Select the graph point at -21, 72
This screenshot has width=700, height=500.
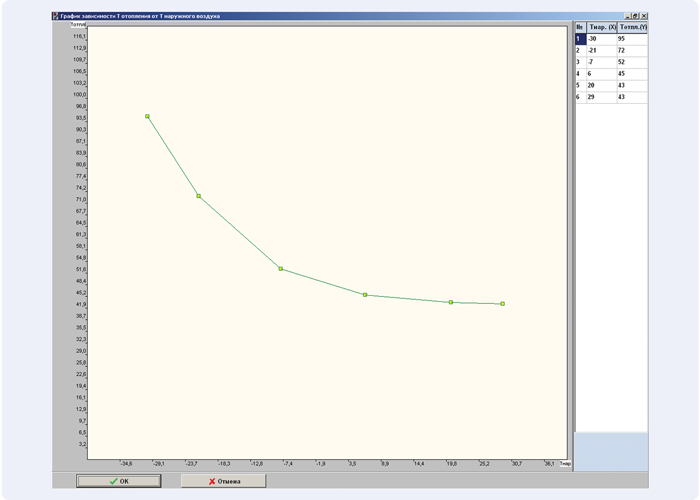coord(198,196)
